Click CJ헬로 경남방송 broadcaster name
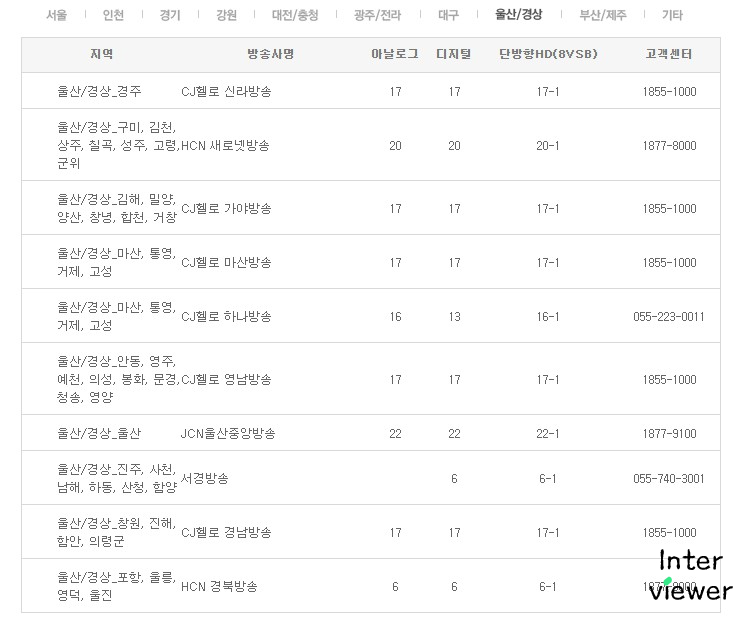 pyautogui.click(x=226, y=532)
